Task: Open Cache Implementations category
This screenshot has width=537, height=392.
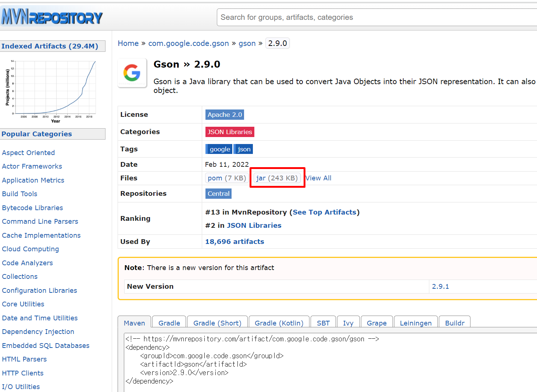Action: (41, 235)
